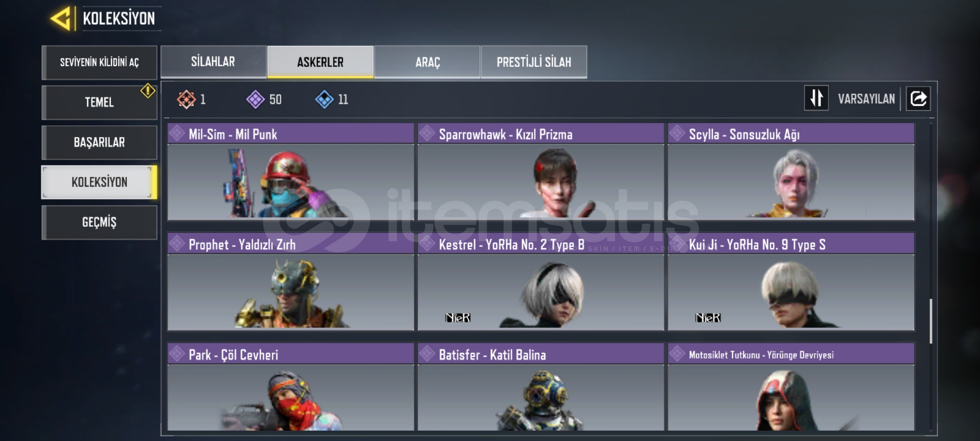Image resolution: width=980 pixels, height=441 pixels.
Task: Open the BAŞARILAR section
Action: point(99,142)
